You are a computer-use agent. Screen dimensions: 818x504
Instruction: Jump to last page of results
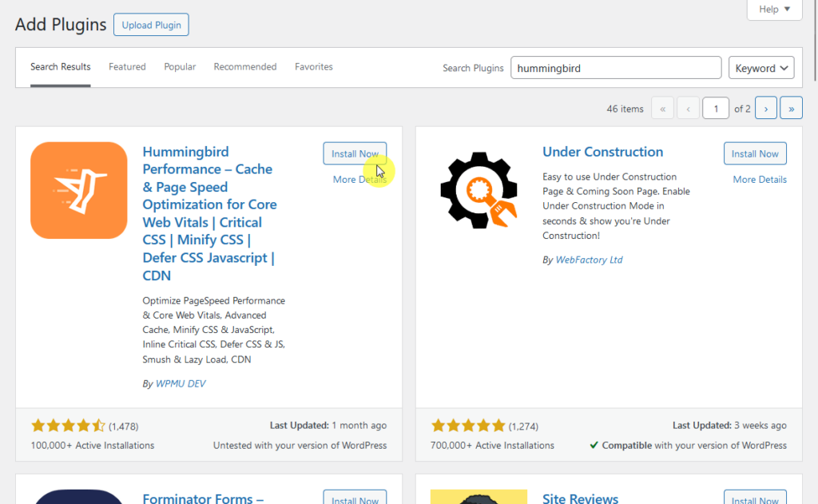[791, 109]
